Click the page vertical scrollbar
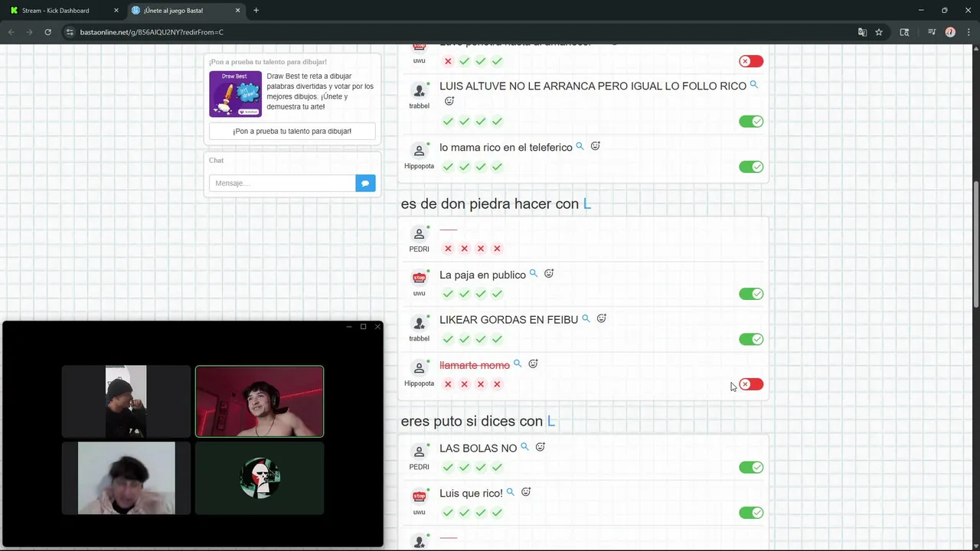This screenshot has width=980, height=551. tap(975, 245)
